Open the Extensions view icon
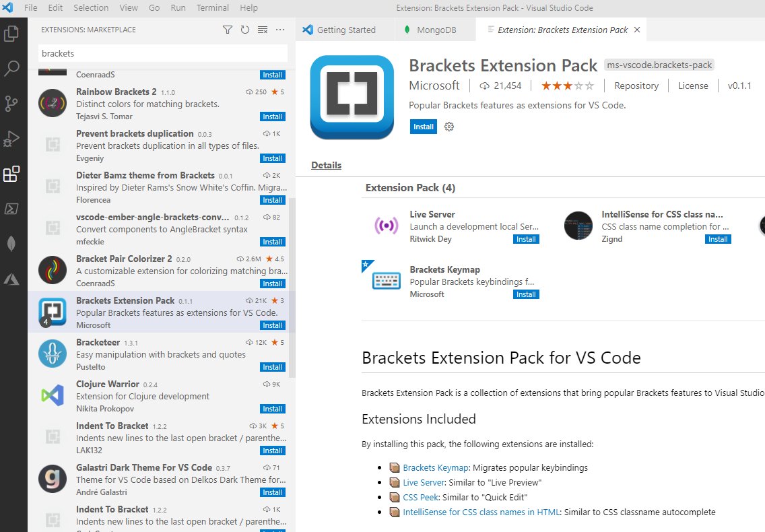765x532 pixels. (11, 174)
